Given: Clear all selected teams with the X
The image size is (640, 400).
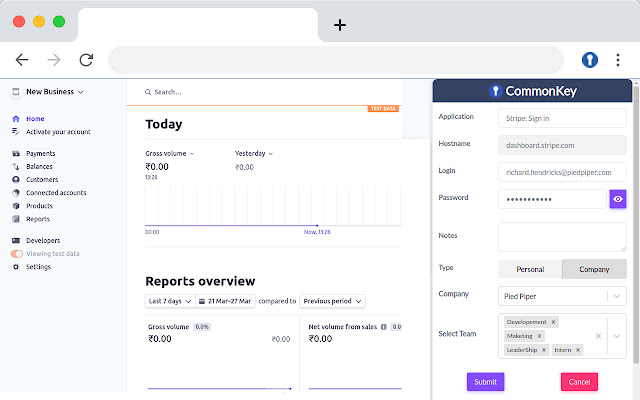Looking at the screenshot, I should pos(598,336).
